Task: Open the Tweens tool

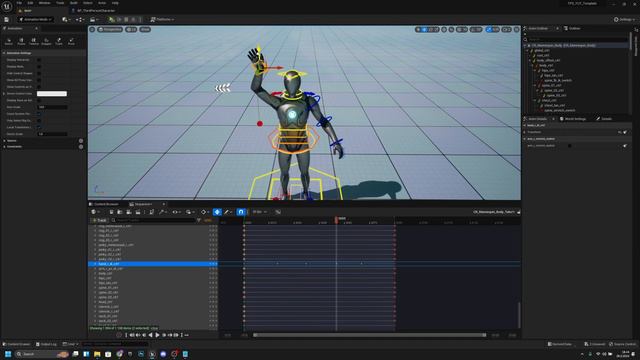Action: [34, 41]
